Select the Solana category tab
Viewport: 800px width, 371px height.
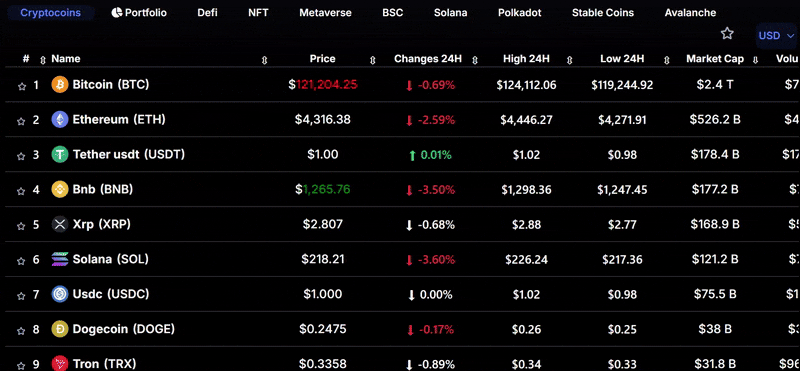tap(451, 13)
